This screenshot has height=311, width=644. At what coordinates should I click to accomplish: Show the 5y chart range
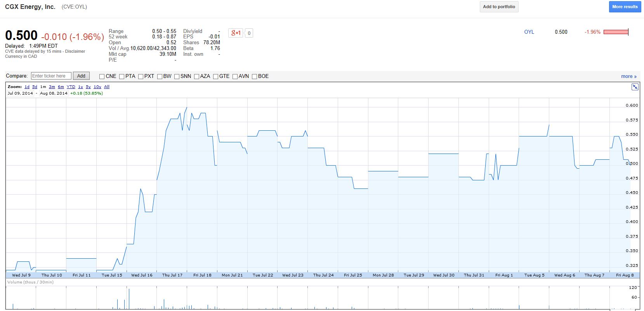tap(88, 87)
